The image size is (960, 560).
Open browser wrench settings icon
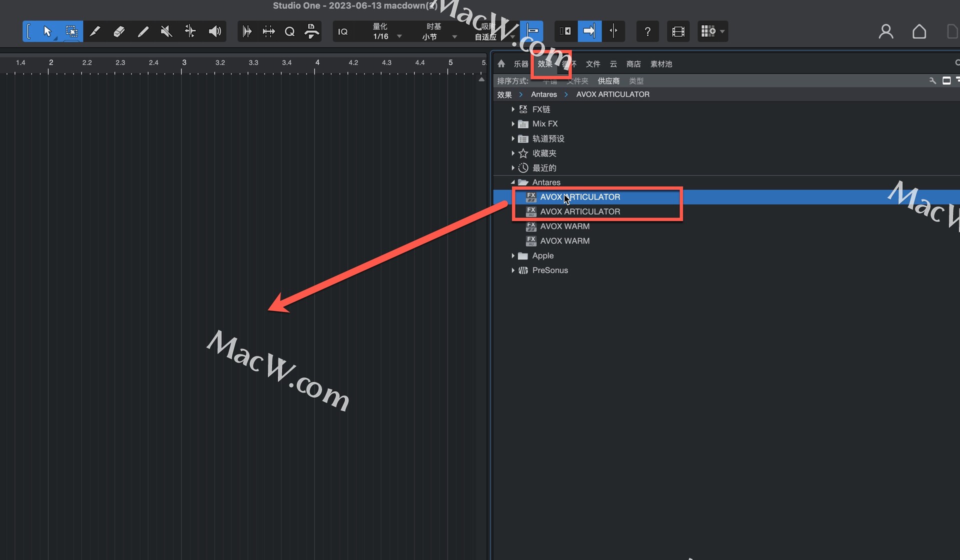coord(932,80)
